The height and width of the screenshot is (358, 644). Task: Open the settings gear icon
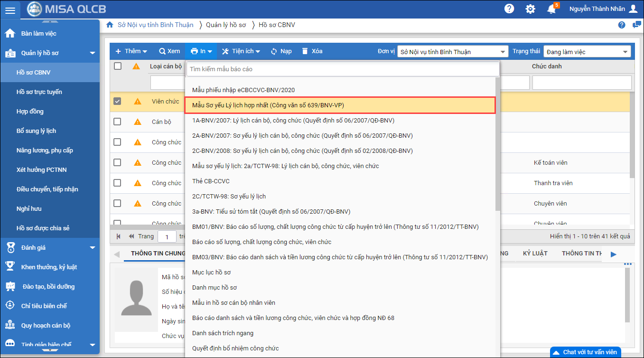[x=530, y=9]
